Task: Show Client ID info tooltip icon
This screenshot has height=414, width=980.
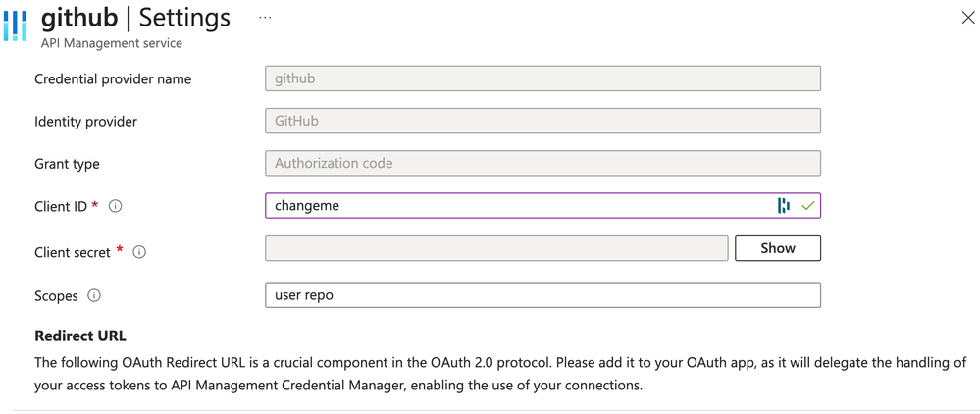Action: coord(115,206)
